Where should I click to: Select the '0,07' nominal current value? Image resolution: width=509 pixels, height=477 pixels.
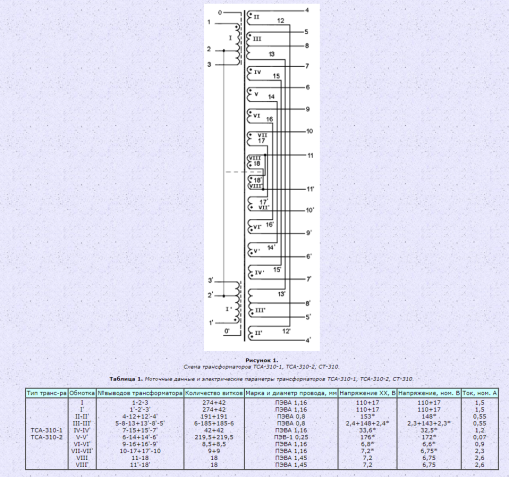(x=479, y=437)
